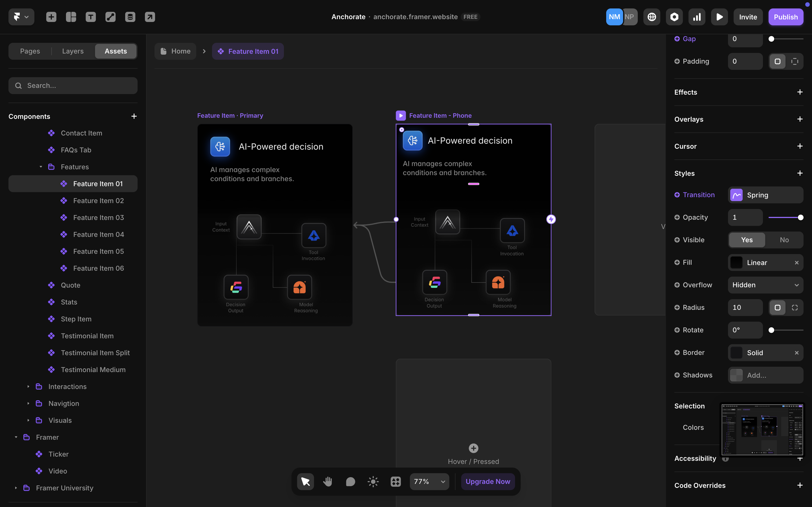Open the 77% zoom dropdown

click(429, 482)
